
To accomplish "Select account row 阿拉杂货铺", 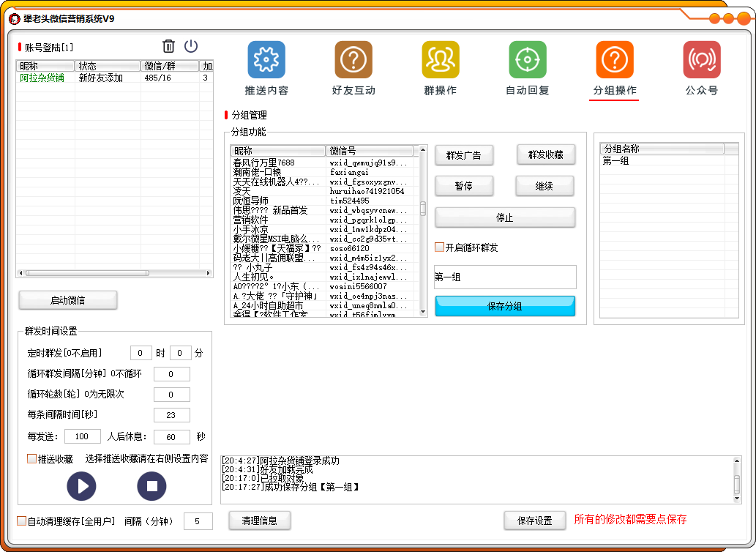I will click(114, 78).
